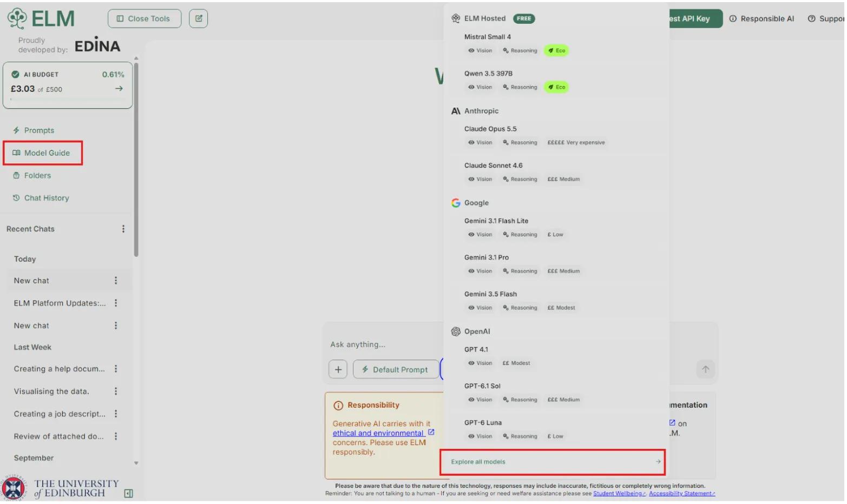Open the Model Guide sidebar item
Image resolution: width=847 pixels, height=504 pixels.
pos(43,153)
